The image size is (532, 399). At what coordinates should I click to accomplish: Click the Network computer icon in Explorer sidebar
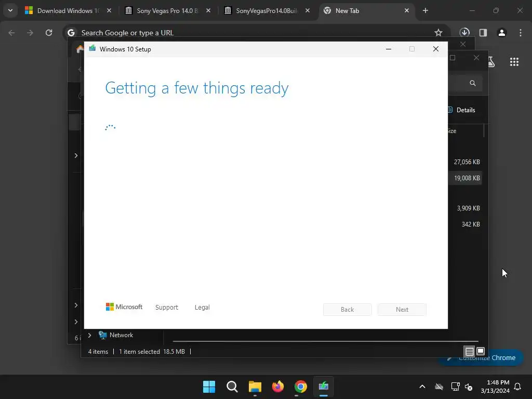coord(102,335)
